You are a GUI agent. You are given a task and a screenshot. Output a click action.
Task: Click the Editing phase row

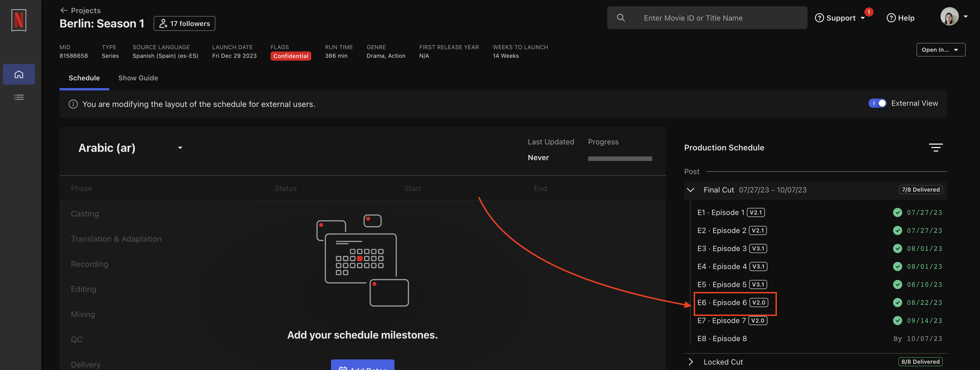(83, 289)
